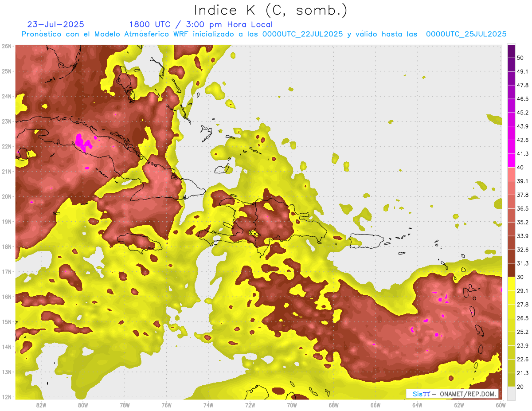Click the latitude label "18N"
This screenshot has height=411, width=532.
click(x=7, y=247)
